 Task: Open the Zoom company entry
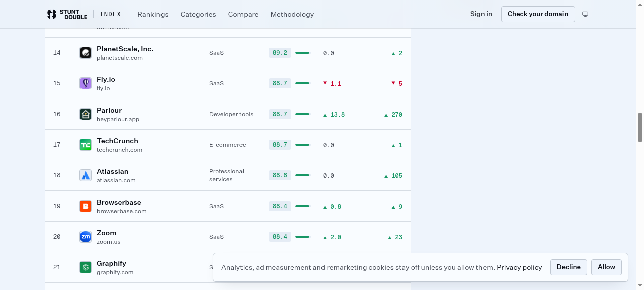(x=106, y=233)
